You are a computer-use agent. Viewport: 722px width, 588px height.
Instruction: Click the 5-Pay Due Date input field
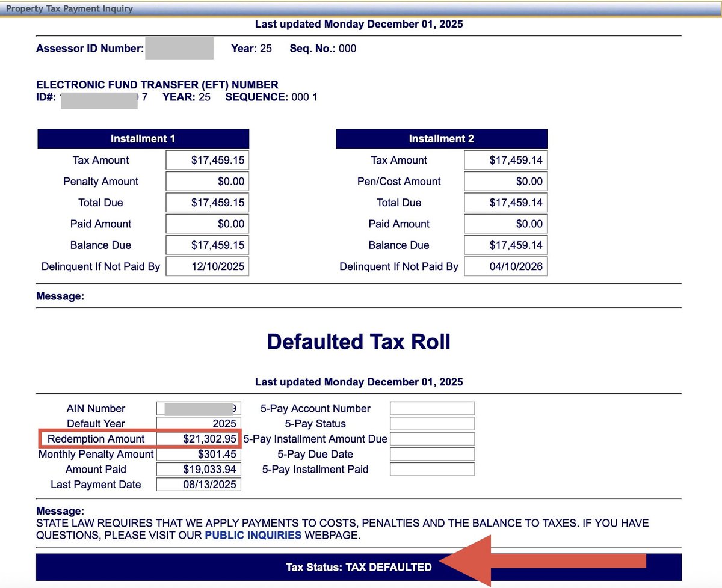click(x=431, y=454)
